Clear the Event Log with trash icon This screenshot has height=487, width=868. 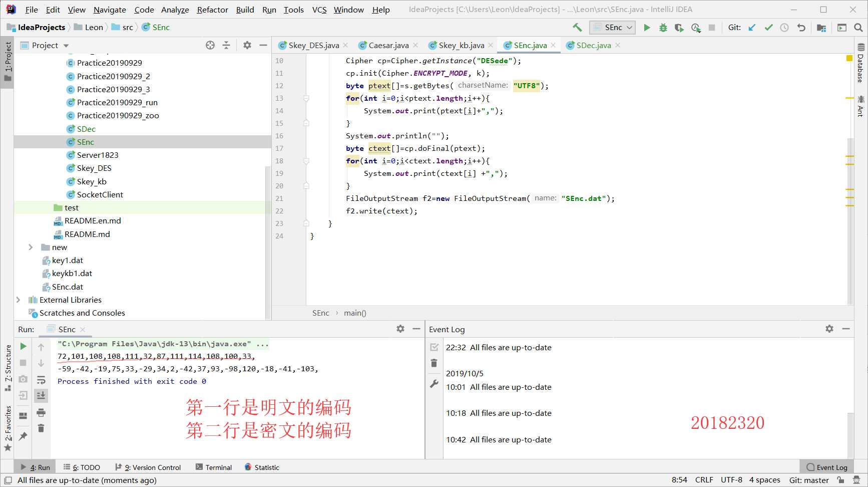coord(434,363)
